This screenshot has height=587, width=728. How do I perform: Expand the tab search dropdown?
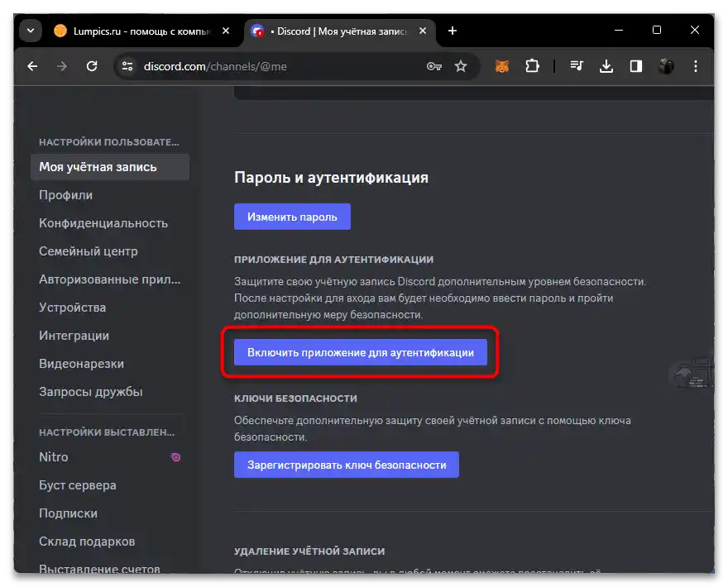[x=31, y=31]
